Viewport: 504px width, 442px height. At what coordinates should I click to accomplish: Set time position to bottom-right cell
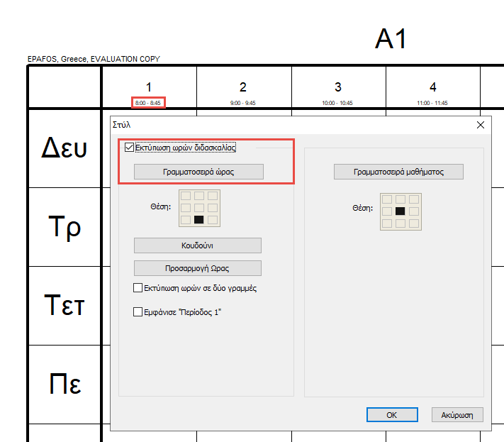click(212, 220)
